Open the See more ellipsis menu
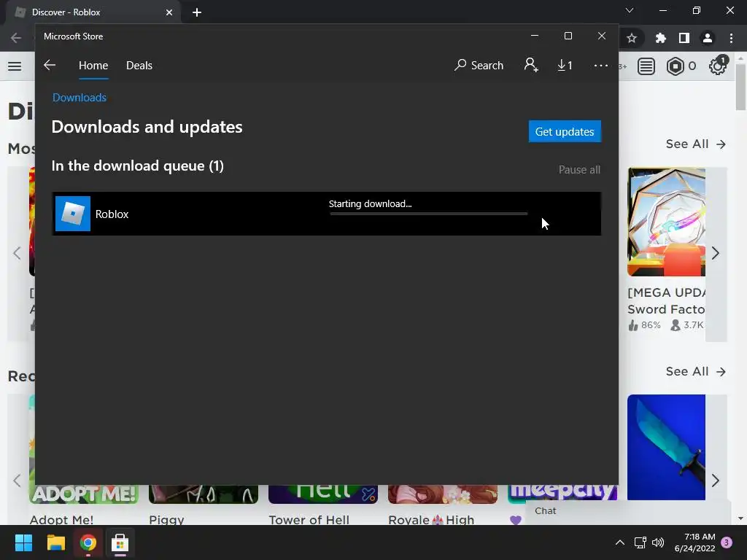 point(601,65)
